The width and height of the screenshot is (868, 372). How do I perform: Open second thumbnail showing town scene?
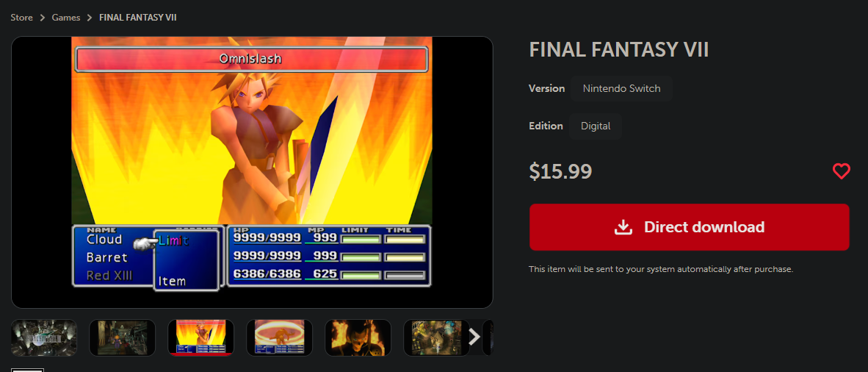click(x=123, y=337)
